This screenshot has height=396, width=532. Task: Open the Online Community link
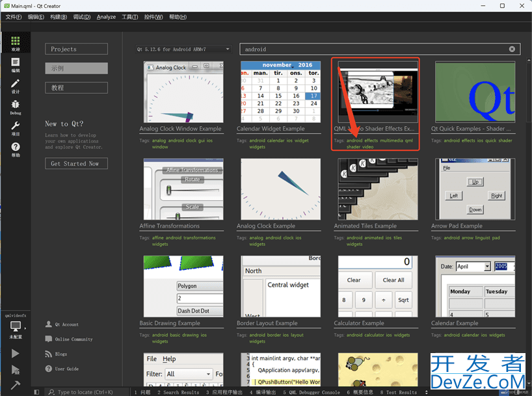[73, 339]
